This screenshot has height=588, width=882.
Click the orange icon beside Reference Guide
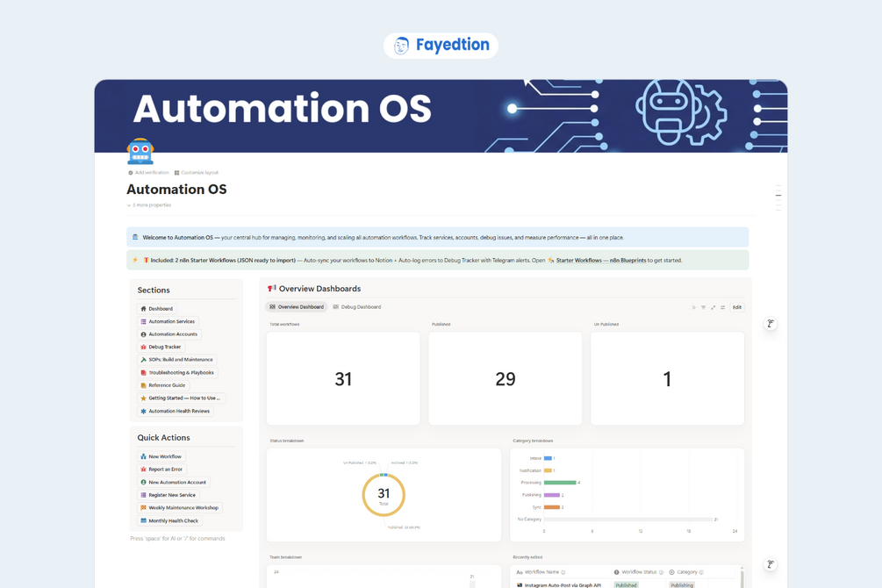143,385
